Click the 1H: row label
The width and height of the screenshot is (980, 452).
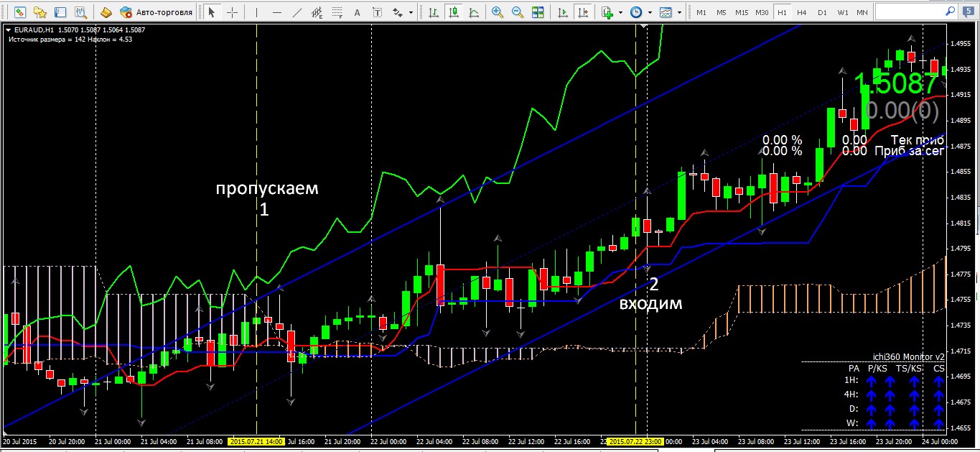click(x=851, y=380)
